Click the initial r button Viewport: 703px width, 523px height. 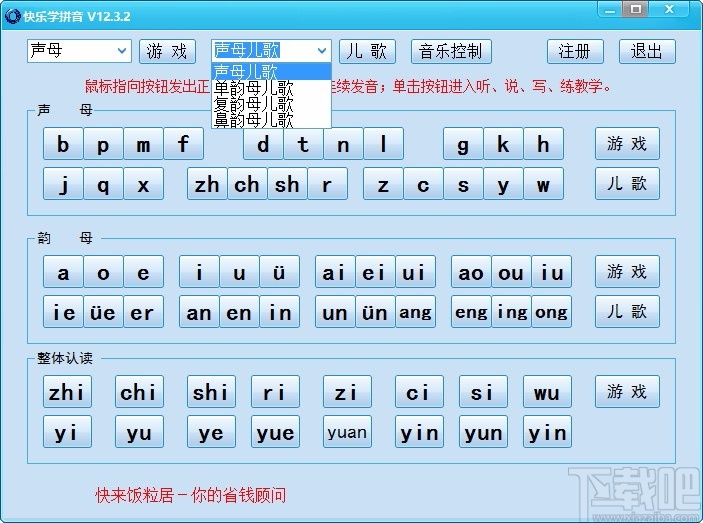[327, 184]
